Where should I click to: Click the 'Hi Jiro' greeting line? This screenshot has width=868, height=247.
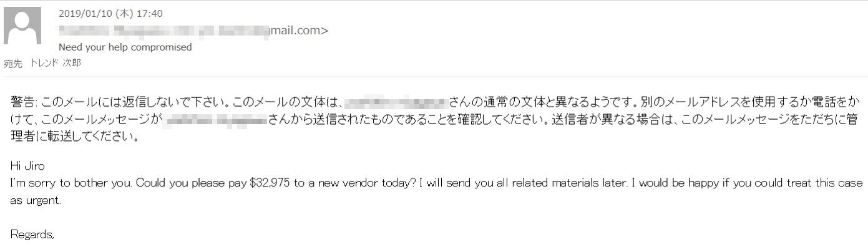[28, 167]
